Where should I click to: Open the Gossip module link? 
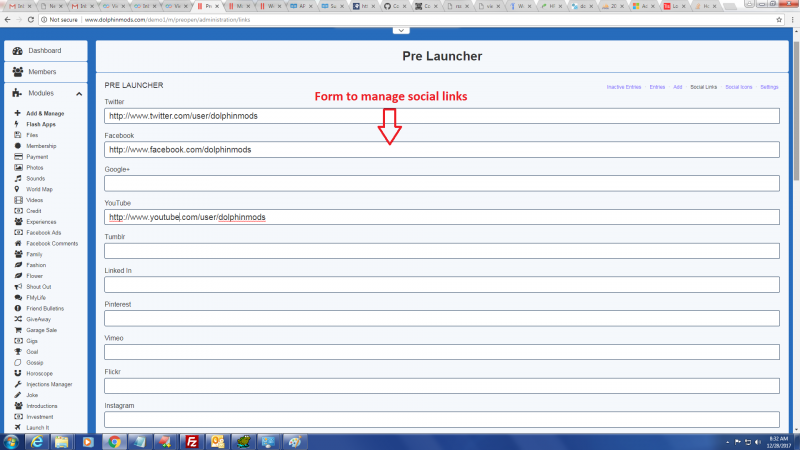tap(35, 363)
